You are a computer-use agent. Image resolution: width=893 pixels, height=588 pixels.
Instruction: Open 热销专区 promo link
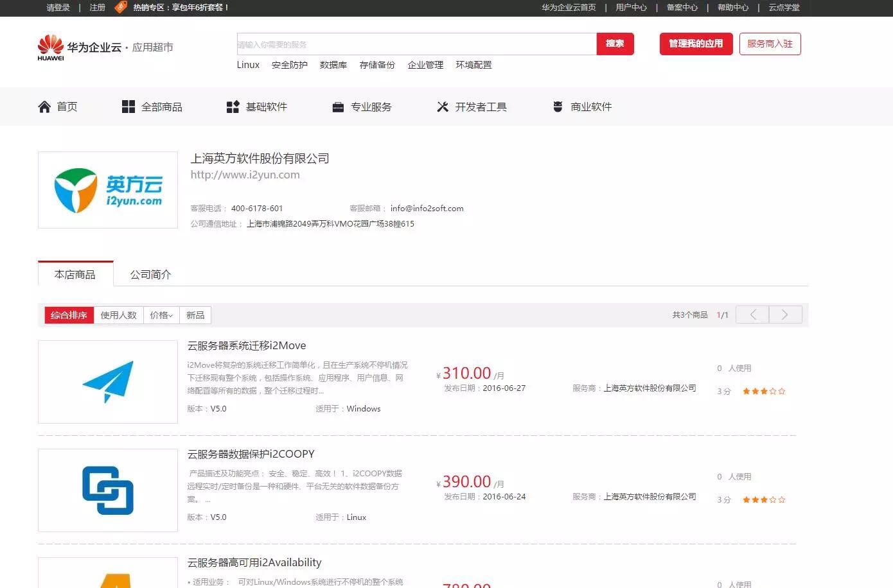point(181,8)
